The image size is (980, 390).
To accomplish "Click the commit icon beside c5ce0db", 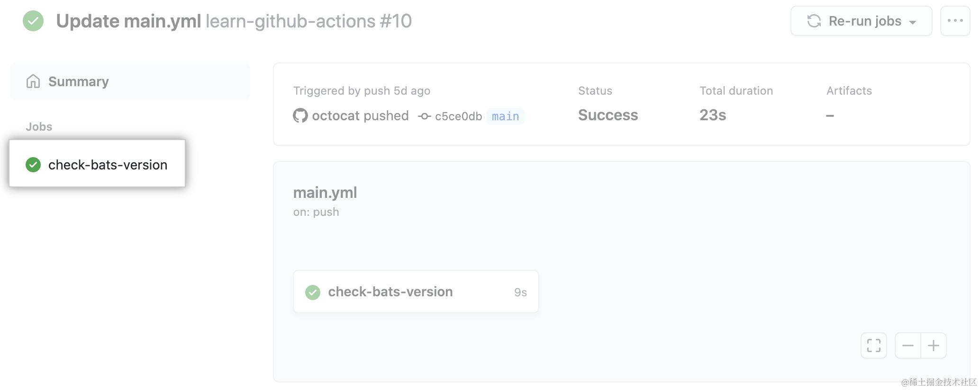I will pos(424,116).
